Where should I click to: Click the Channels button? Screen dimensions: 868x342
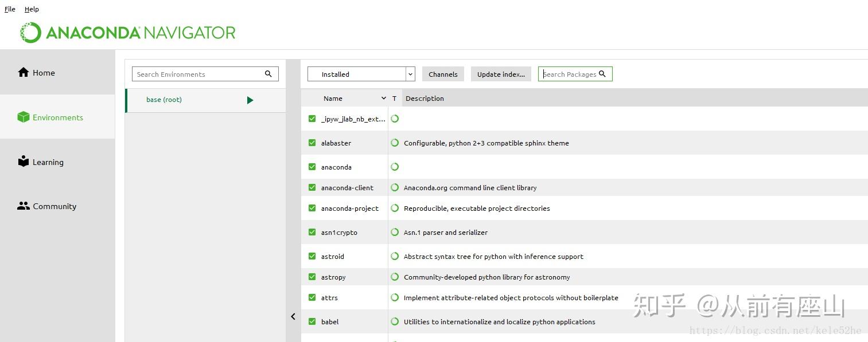click(x=443, y=74)
